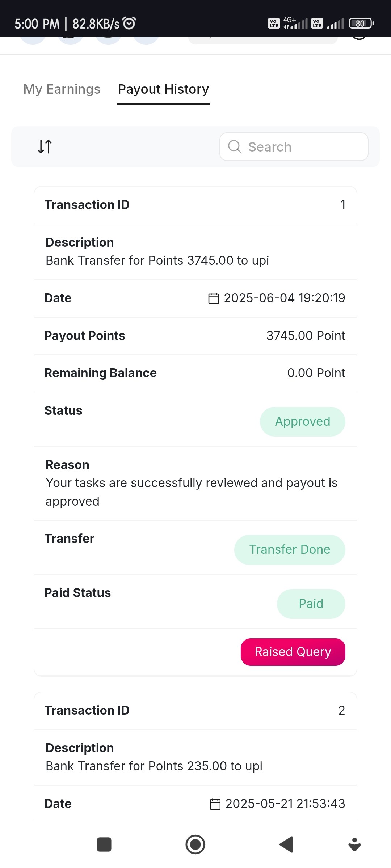Focus the Search input field
391x868 pixels.
pos(294,147)
